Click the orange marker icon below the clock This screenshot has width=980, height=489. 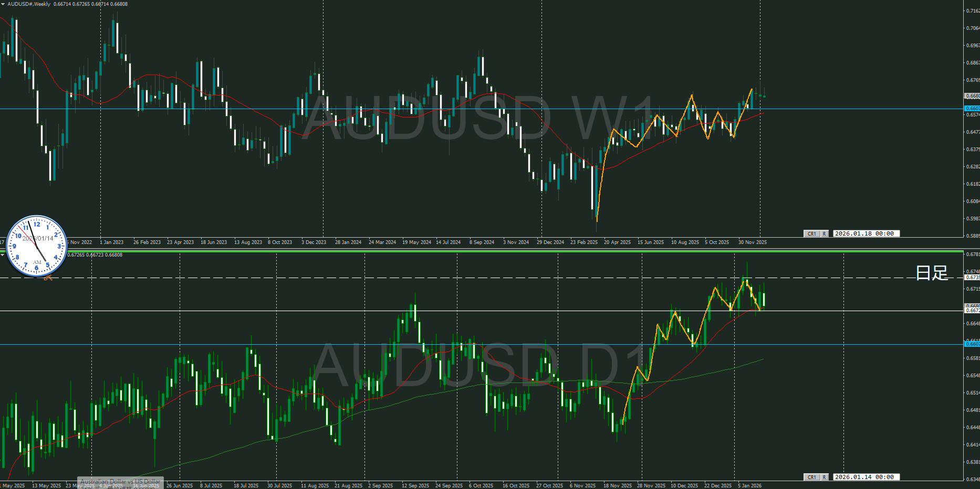point(48,278)
